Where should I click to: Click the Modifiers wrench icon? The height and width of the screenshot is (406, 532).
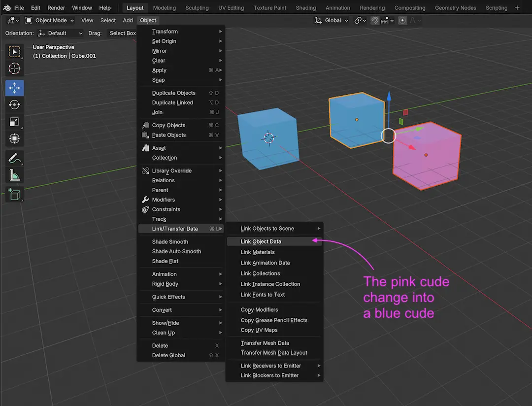[x=145, y=200]
